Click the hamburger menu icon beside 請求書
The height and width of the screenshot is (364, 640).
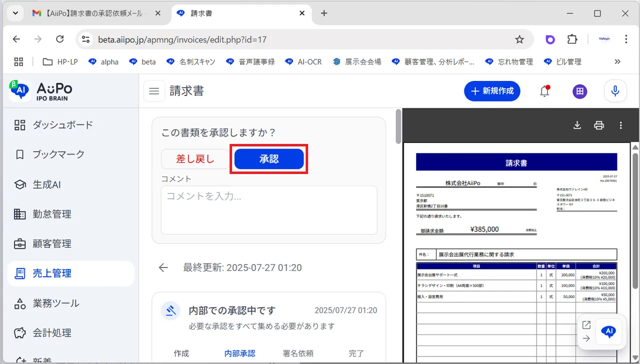pos(154,91)
